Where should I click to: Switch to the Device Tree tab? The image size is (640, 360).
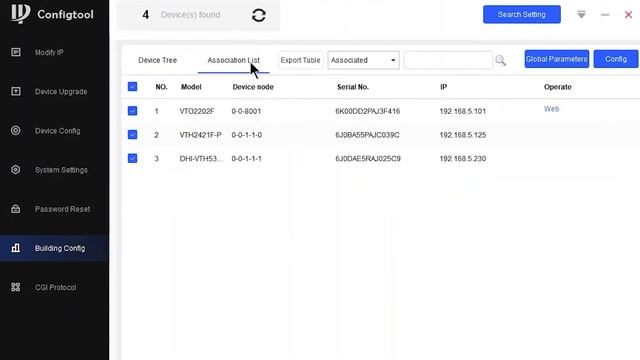[x=158, y=60]
